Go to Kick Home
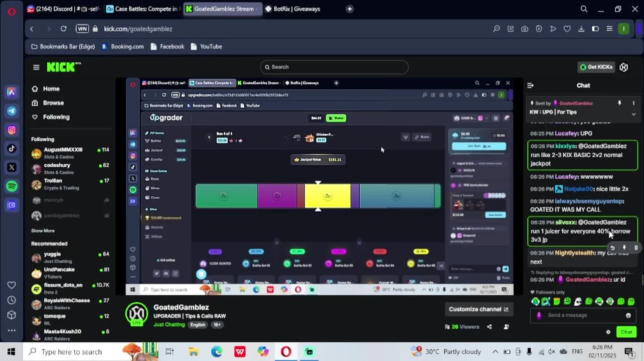The height and width of the screenshot is (361, 644). tap(51, 89)
